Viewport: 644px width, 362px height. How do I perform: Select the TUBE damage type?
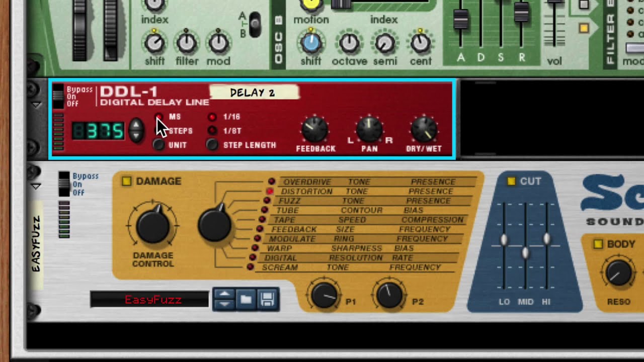coord(265,210)
